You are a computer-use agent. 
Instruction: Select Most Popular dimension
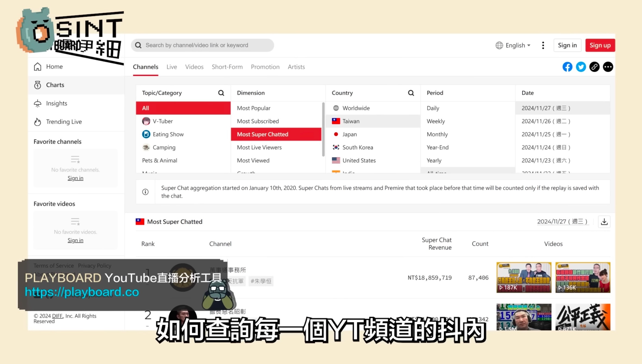click(x=276, y=108)
